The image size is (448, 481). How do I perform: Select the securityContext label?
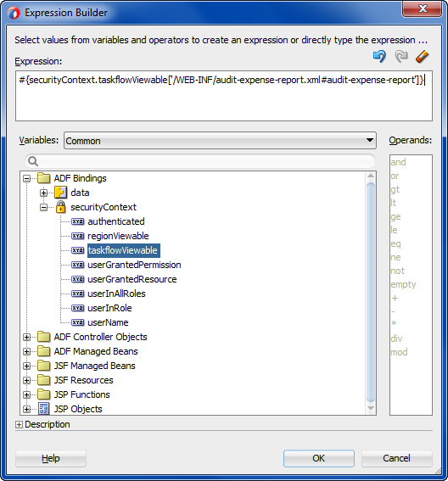click(104, 207)
